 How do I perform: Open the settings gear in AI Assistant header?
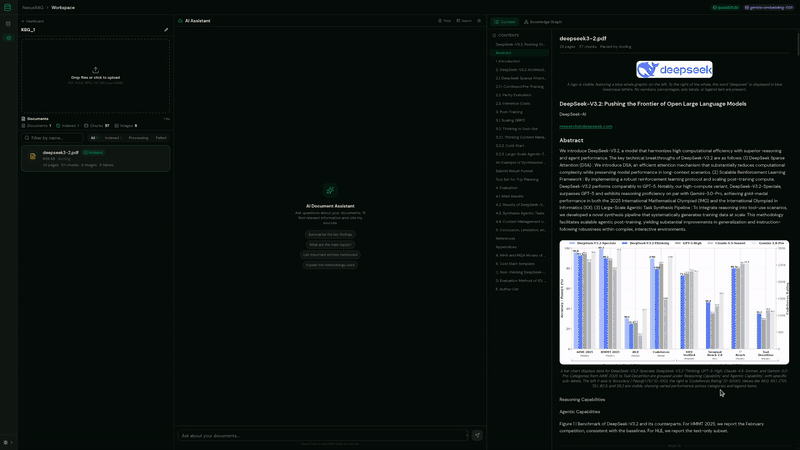pos(479,21)
